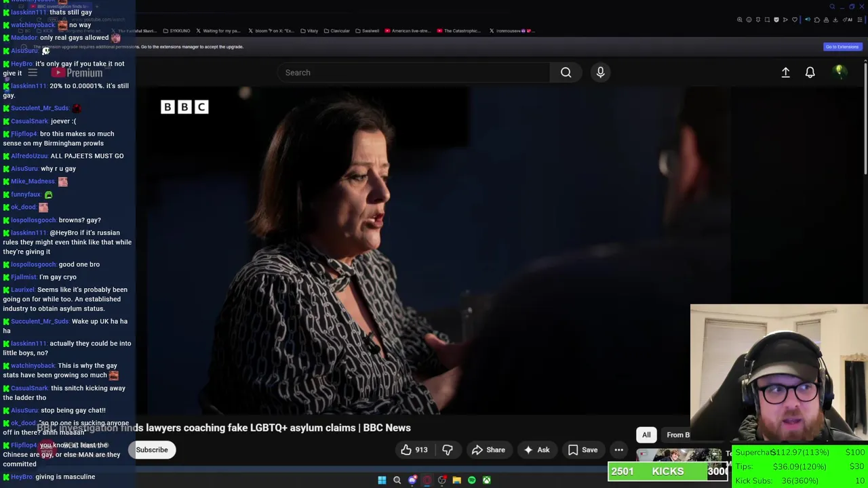Go to YouTube Premium home logo
The width and height of the screenshot is (868, 488).
(77, 73)
